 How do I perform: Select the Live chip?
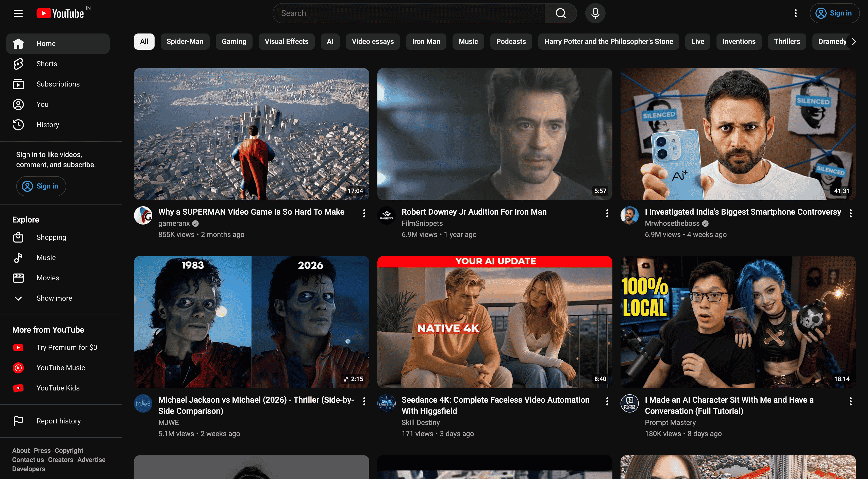(x=697, y=41)
